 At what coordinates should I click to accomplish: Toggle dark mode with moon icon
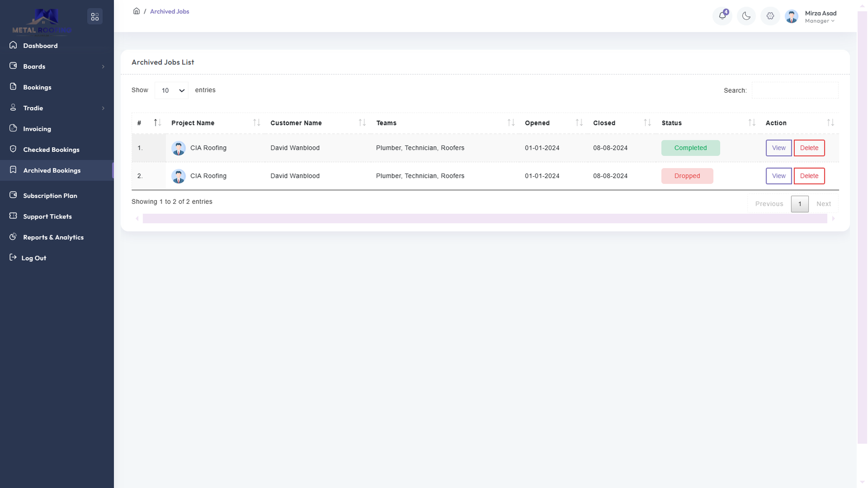(746, 16)
